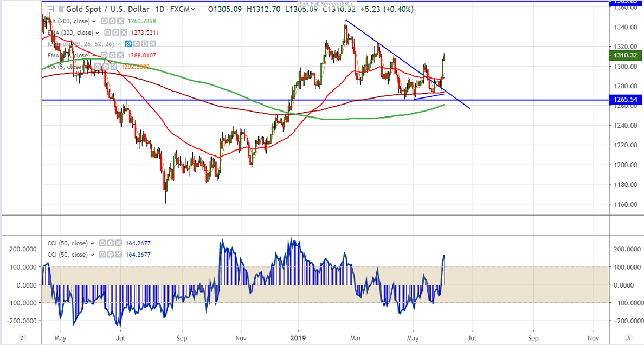
Task: Click the Jul label nearest the Z button
Action: tap(120, 338)
